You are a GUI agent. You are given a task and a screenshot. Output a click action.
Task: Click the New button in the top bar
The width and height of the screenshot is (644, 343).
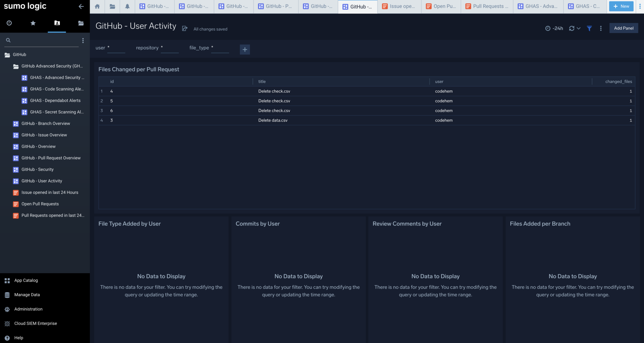pos(621,6)
